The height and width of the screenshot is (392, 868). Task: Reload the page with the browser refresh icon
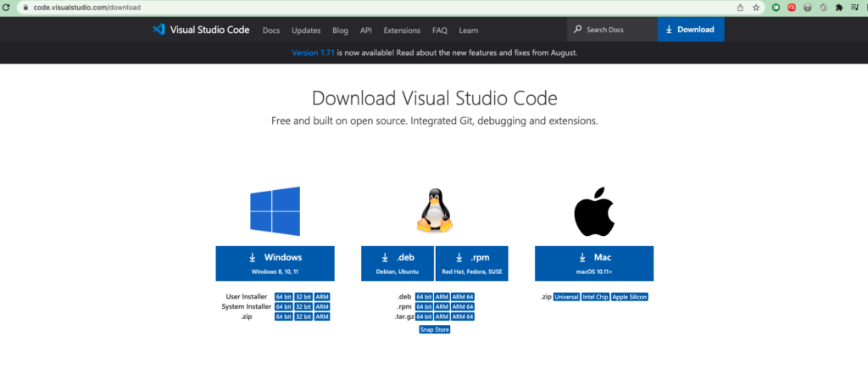tap(7, 8)
